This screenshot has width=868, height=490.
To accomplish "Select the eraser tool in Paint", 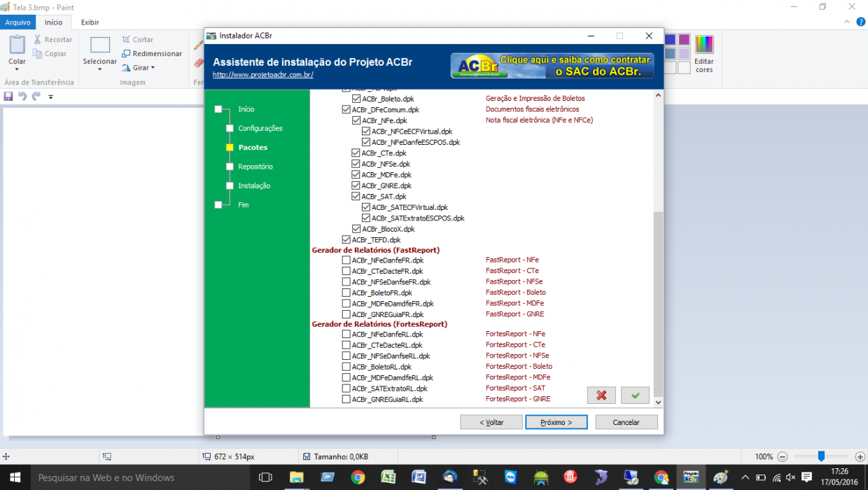I will (x=199, y=62).
